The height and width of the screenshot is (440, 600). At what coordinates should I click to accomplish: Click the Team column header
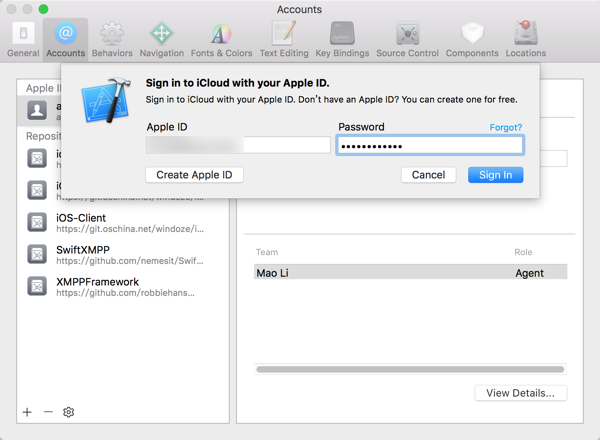click(x=267, y=252)
